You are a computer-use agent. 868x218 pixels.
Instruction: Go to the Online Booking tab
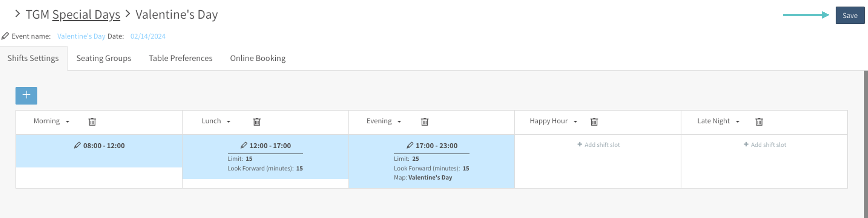[x=258, y=58]
